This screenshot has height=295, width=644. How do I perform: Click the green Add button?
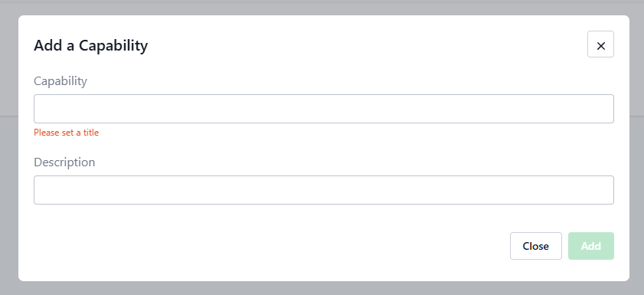click(591, 246)
